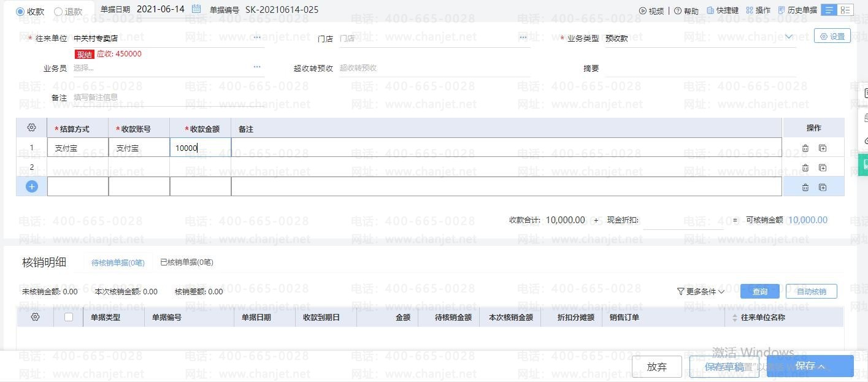Copy row 2 using the duplicate icon

tap(823, 167)
